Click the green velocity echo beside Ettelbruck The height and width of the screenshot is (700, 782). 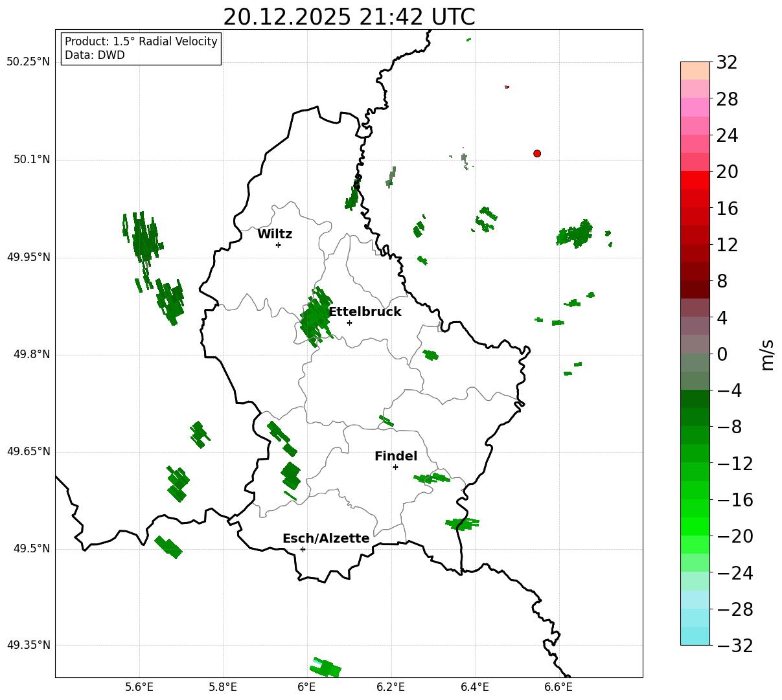click(316, 316)
